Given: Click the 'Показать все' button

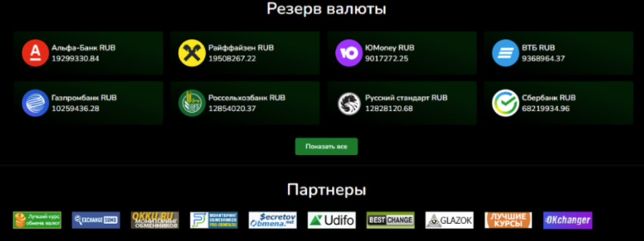Looking at the screenshot, I should coord(327,147).
